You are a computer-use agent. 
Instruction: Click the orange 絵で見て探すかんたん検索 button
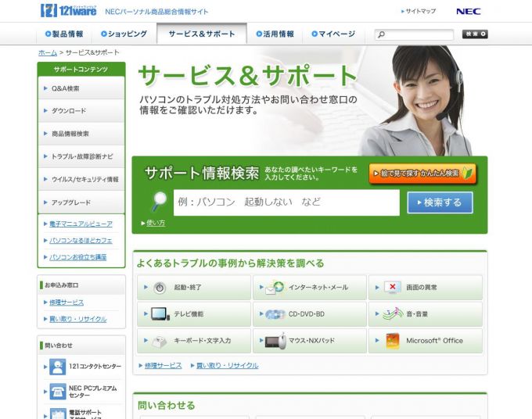click(x=422, y=174)
